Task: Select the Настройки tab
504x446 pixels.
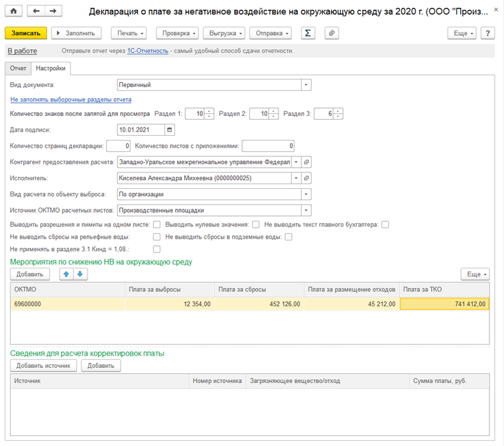Action: coord(51,68)
